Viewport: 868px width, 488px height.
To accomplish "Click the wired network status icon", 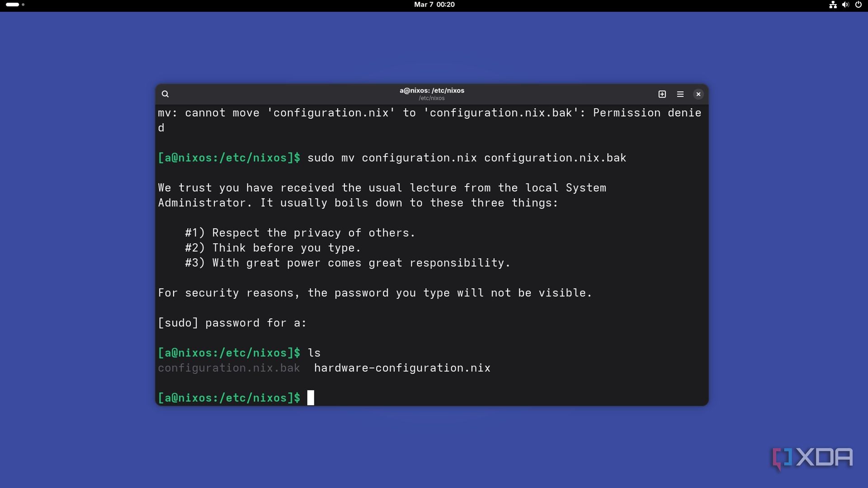I will click(833, 5).
